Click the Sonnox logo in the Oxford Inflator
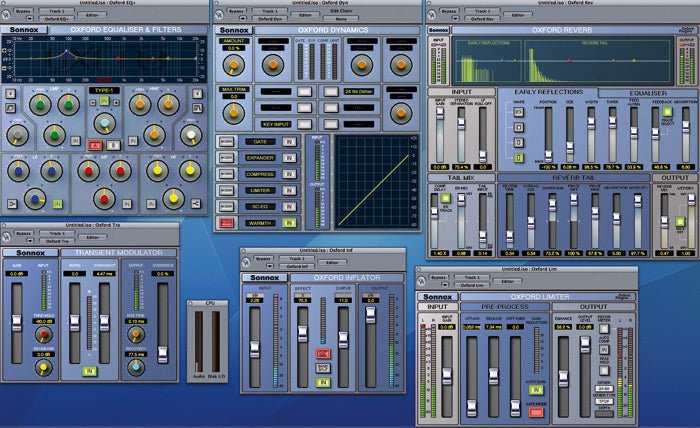This screenshot has width=700, height=428. (x=265, y=278)
